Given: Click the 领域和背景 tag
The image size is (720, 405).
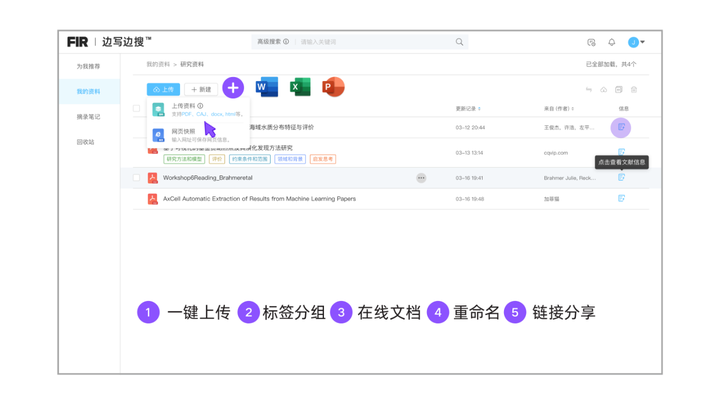Looking at the screenshot, I should 290,159.
